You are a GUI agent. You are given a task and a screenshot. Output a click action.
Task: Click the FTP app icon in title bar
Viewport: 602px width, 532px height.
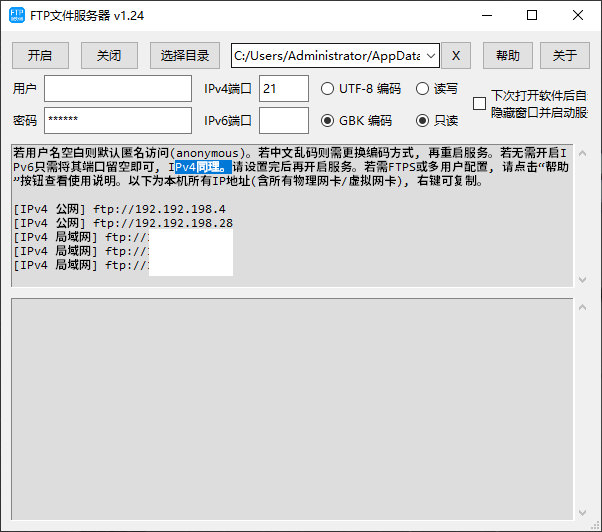click(x=17, y=16)
